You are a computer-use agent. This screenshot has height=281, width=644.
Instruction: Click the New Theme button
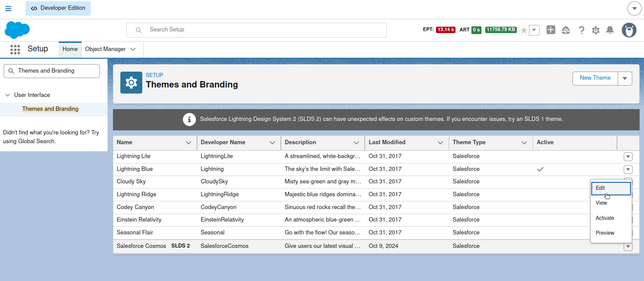pyautogui.click(x=595, y=78)
